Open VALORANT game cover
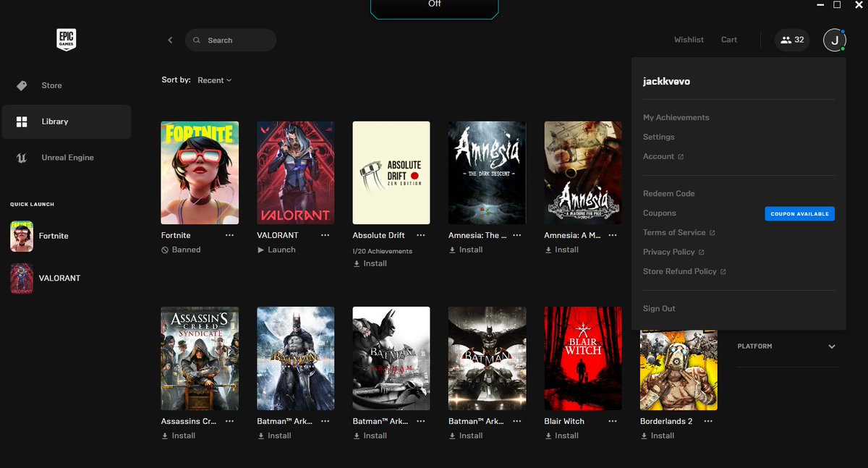The width and height of the screenshot is (868, 468). 296,173
